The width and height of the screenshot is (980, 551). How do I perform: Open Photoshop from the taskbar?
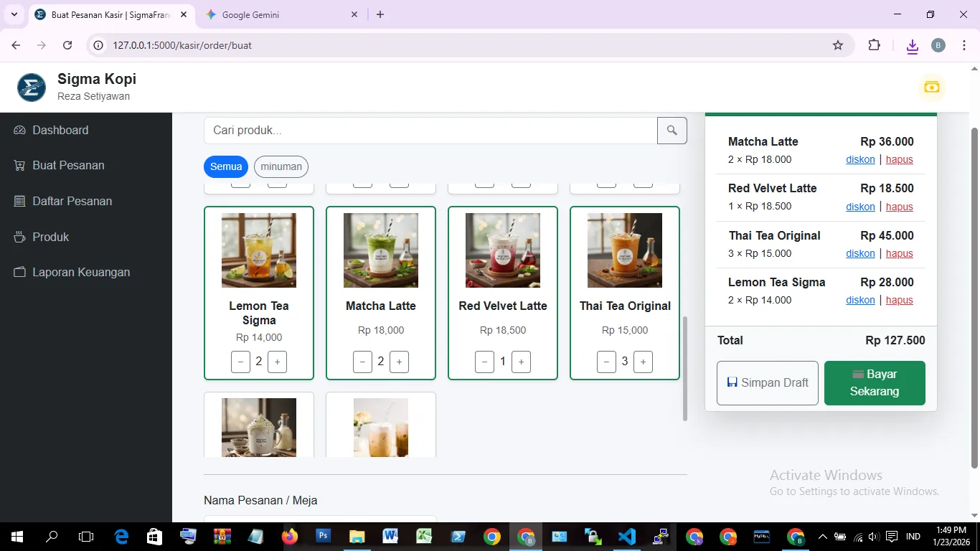point(323,537)
